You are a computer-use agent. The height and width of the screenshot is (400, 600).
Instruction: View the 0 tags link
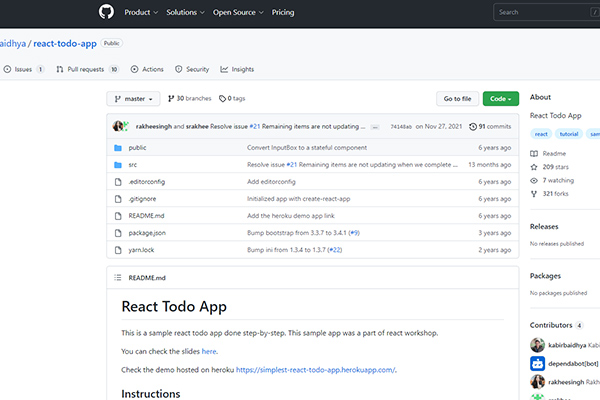click(232, 98)
